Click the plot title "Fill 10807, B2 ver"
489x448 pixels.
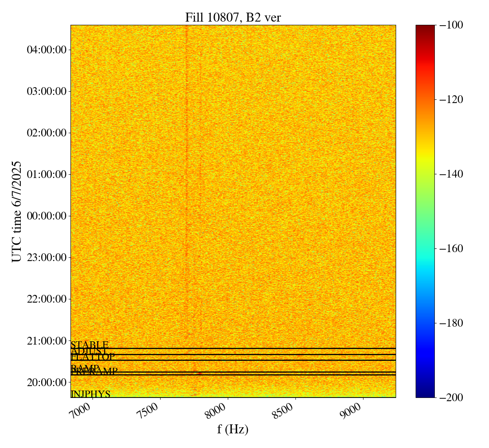(x=233, y=17)
